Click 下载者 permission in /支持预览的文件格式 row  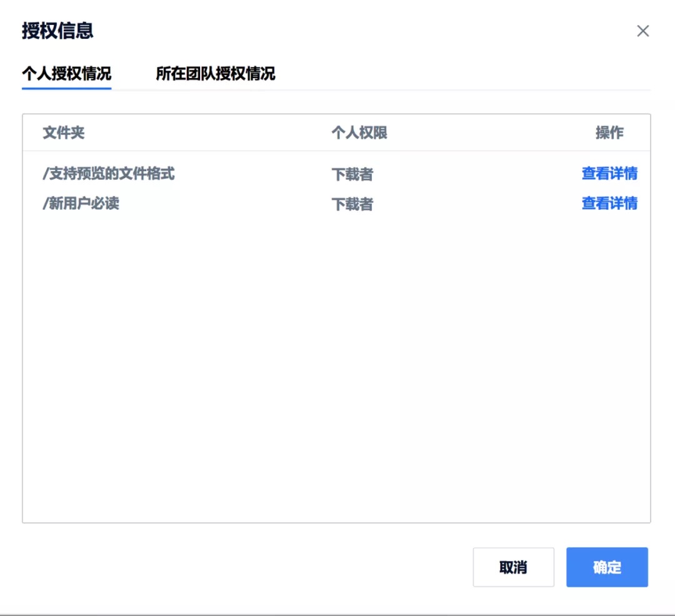coord(352,174)
